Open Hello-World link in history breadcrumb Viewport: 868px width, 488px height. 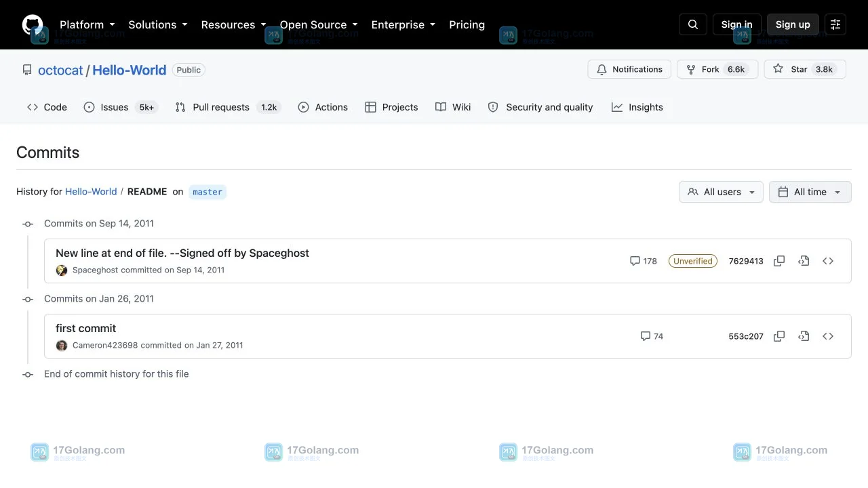[x=91, y=192]
